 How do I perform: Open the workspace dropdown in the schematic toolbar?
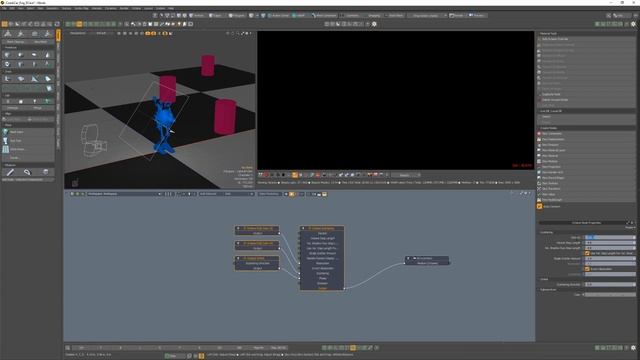pyautogui.click(x=124, y=194)
